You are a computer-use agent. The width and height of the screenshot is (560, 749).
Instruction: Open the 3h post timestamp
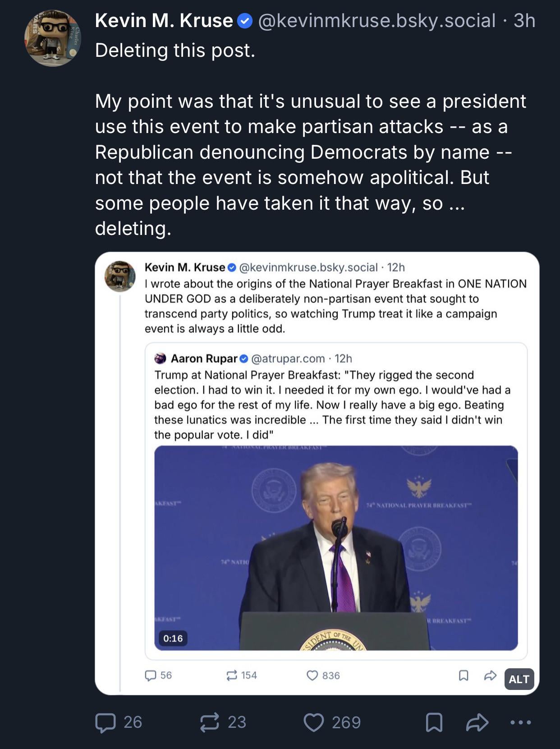click(x=524, y=21)
